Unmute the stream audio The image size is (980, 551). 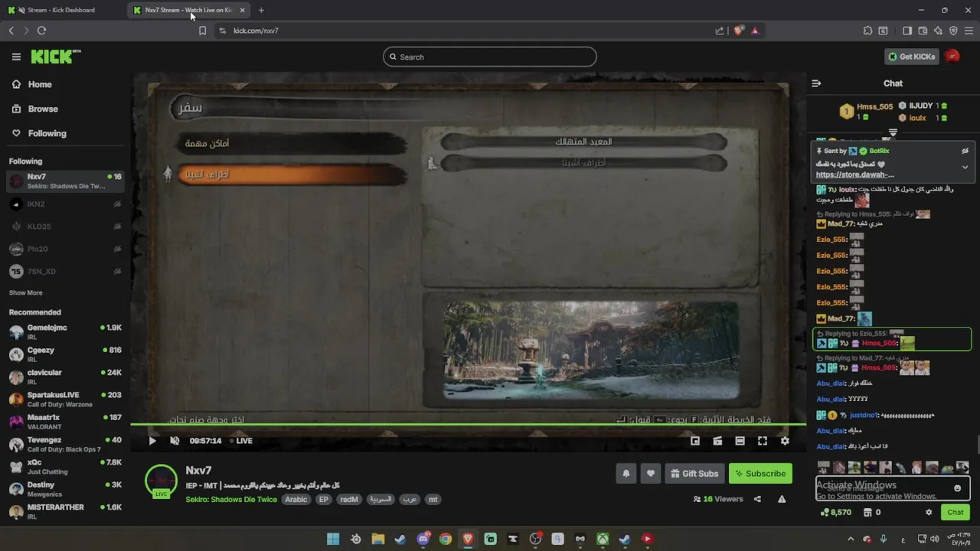[175, 441]
